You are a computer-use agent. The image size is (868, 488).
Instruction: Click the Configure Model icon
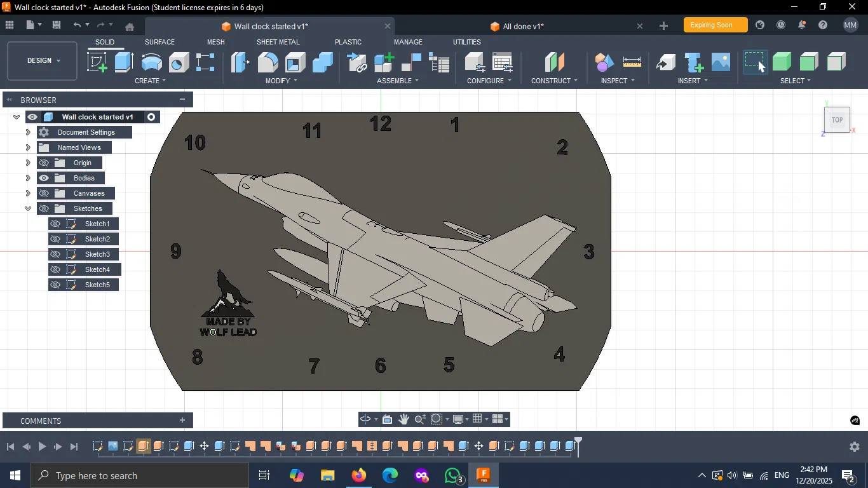(475, 62)
